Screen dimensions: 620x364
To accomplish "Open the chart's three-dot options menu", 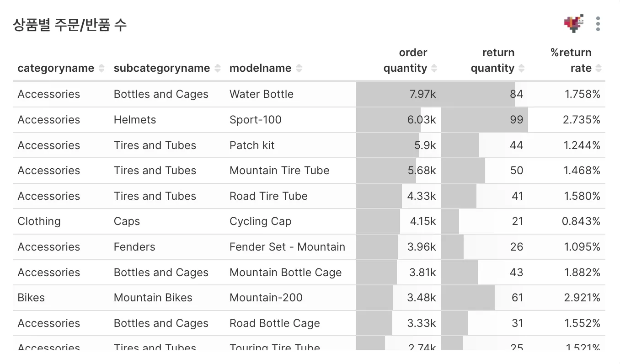I will [x=598, y=24].
